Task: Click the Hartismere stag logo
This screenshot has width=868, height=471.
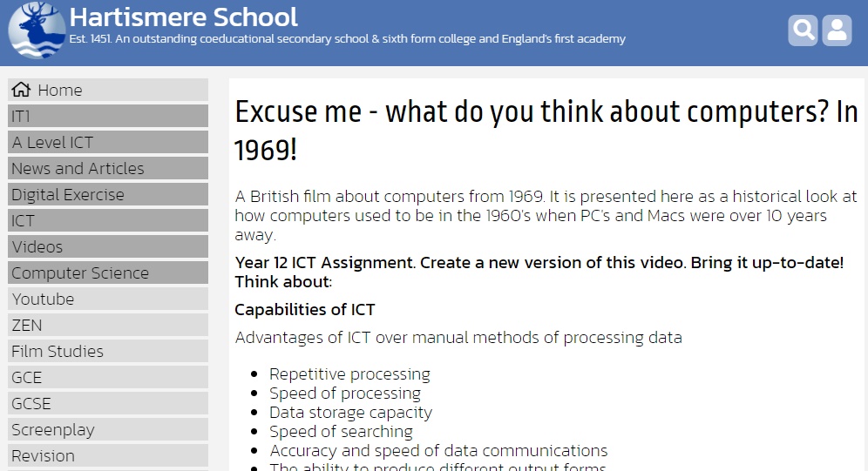Action: coord(37,30)
